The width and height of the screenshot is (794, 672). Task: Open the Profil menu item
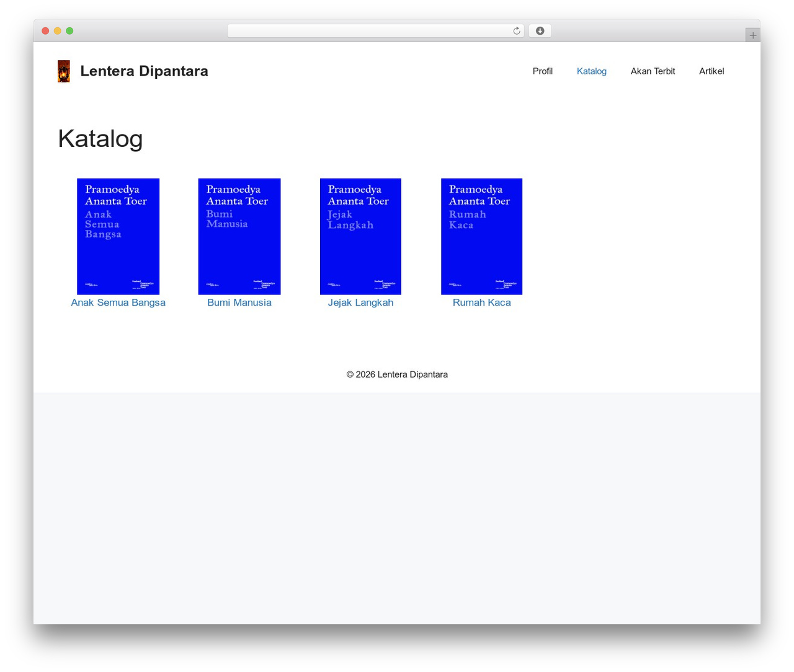(543, 71)
